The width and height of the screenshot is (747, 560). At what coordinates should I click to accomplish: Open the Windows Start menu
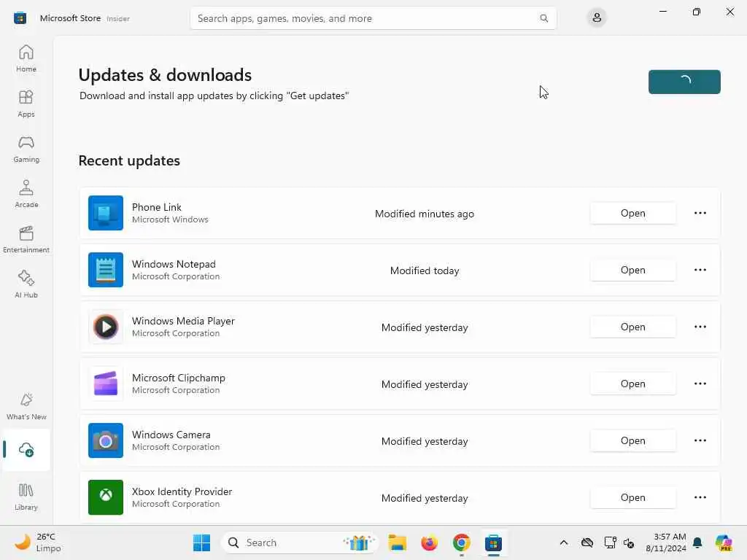201,542
